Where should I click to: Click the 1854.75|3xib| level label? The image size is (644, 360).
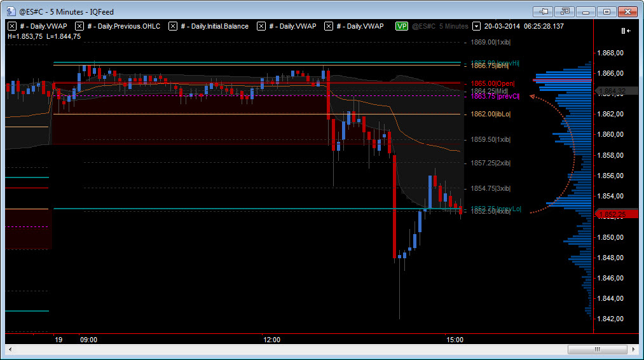pos(490,189)
